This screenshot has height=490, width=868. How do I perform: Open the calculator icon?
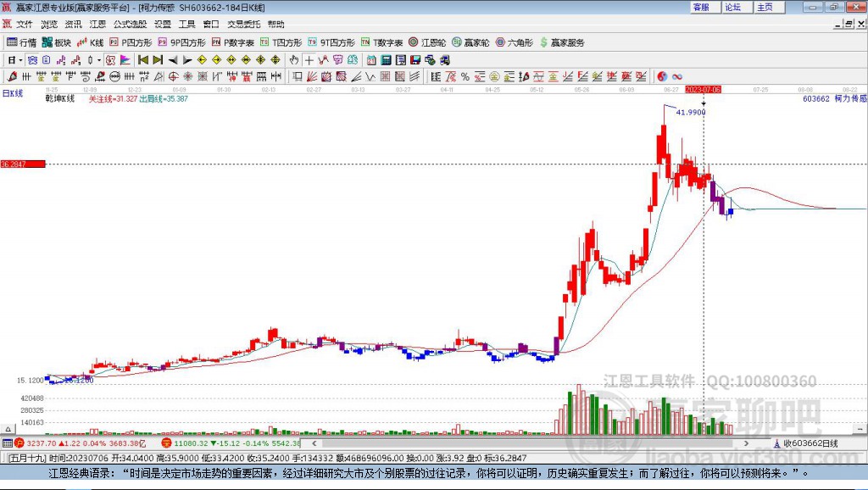(387, 60)
